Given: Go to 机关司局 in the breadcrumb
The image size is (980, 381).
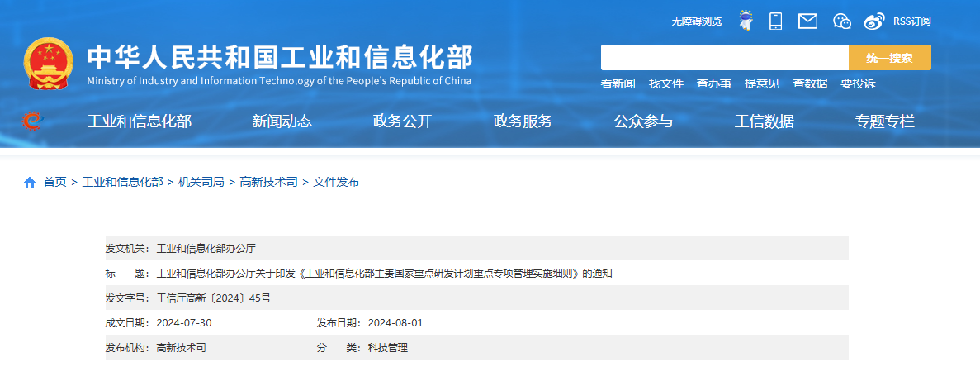Looking at the screenshot, I should coord(201,183).
